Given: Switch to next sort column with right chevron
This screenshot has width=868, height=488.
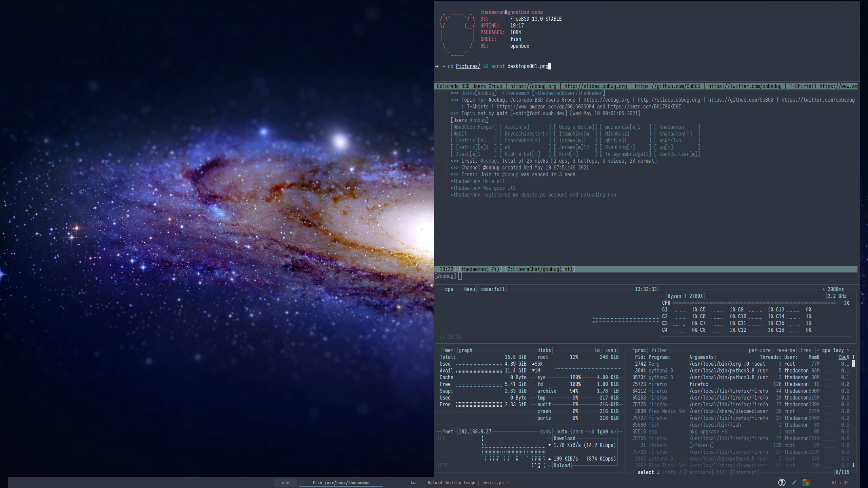Looking at the screenshot, I should click(x=848, y=350).
